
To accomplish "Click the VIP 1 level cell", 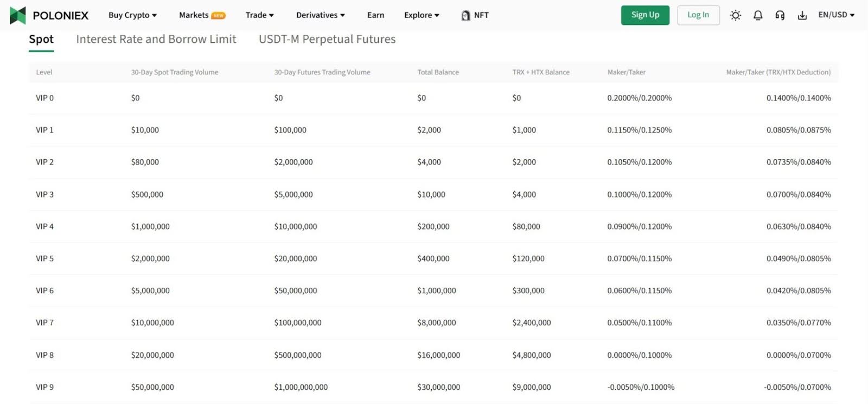I will coord(44,130).
